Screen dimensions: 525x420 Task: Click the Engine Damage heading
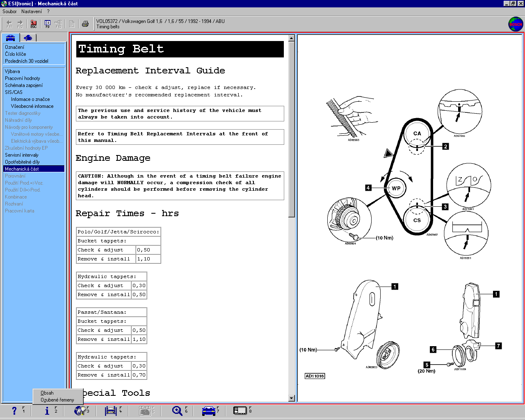tap(113, 158)
